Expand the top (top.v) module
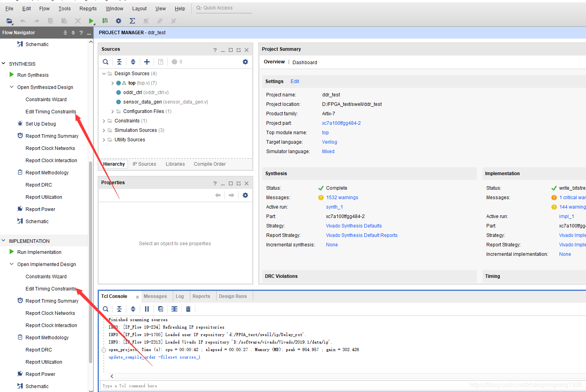 click(x=113, y=83)
